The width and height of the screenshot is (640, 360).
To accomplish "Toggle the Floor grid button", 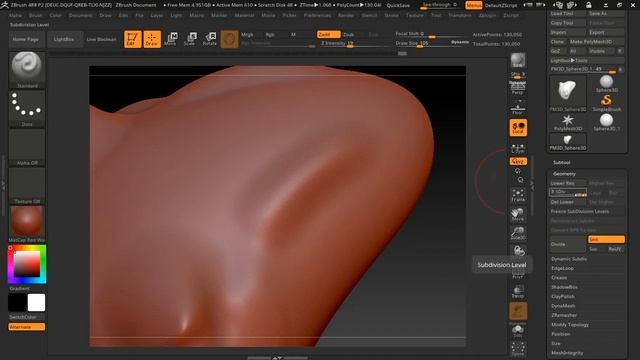I will (518, 108).
